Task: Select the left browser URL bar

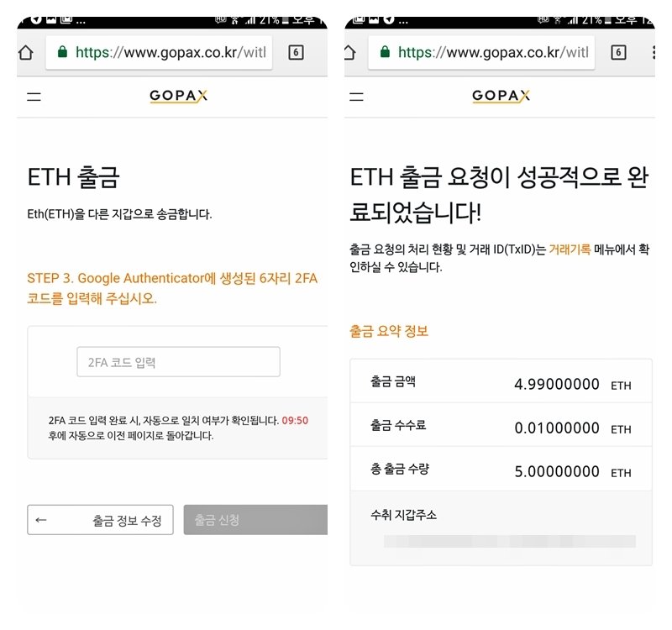Action: (159, 52)
